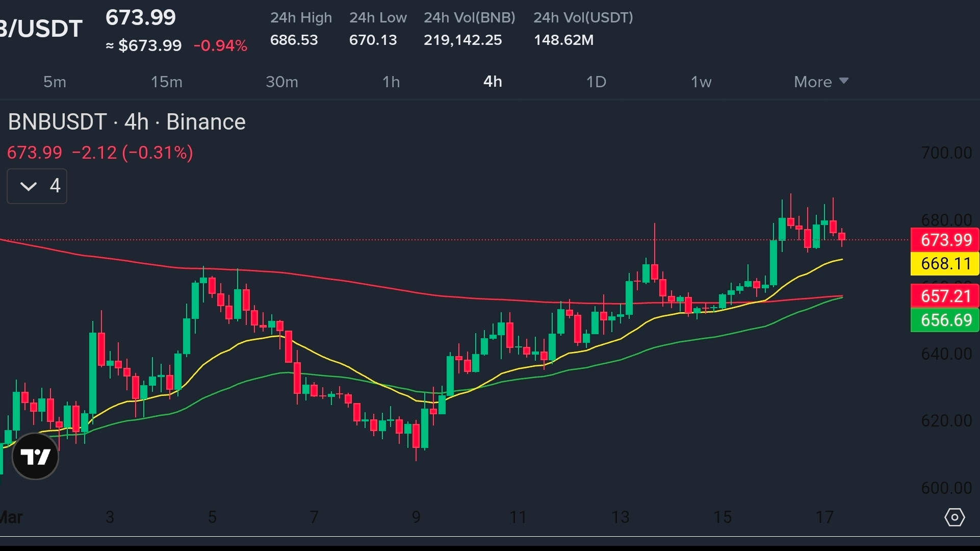Switch chart to 1h interval

[x=391, y=82]
